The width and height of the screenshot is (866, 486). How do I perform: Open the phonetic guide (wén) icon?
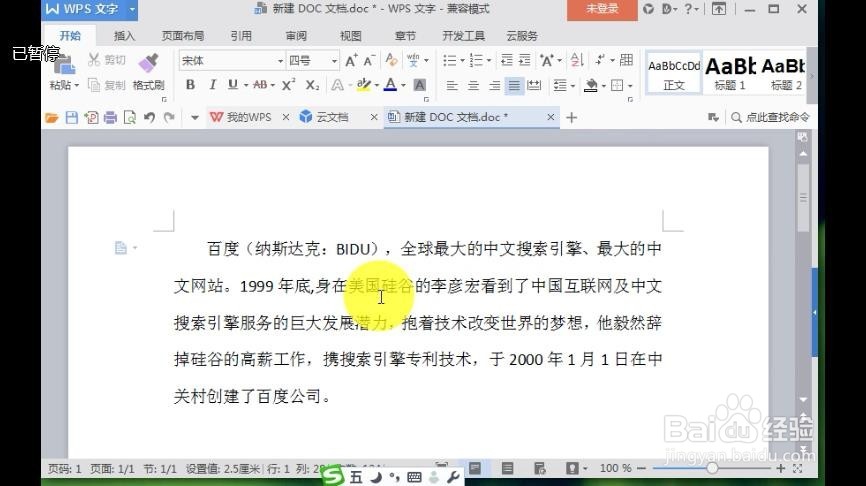coord(413,60)
